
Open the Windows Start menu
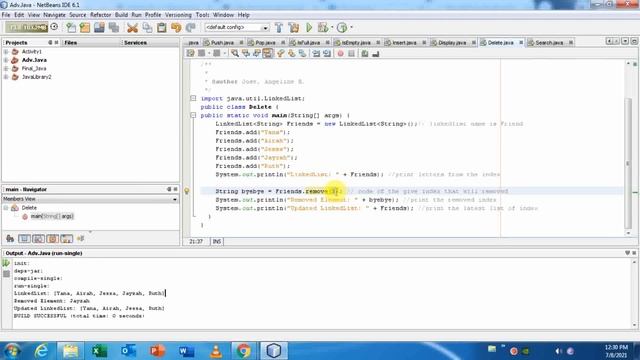pos(12,351)
